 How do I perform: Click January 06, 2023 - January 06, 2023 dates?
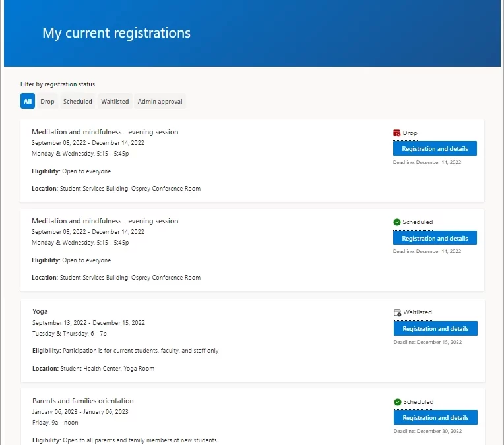[x=80, y=411]
